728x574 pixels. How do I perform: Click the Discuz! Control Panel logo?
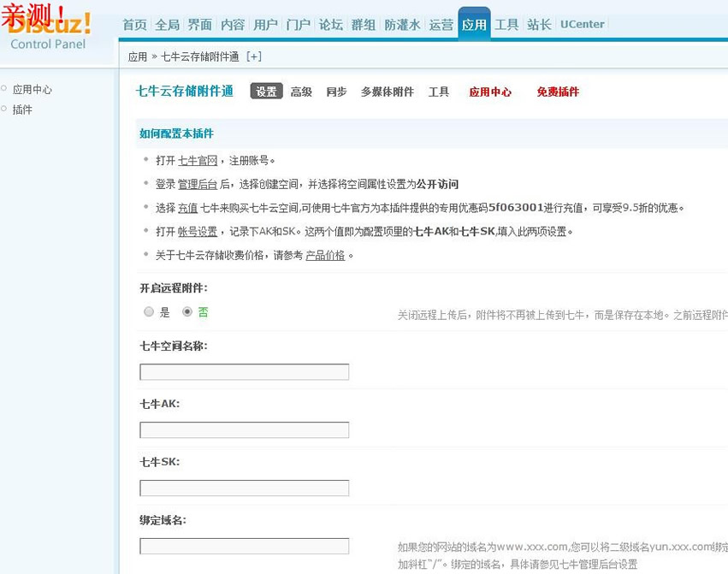click(x=49, y=32)
